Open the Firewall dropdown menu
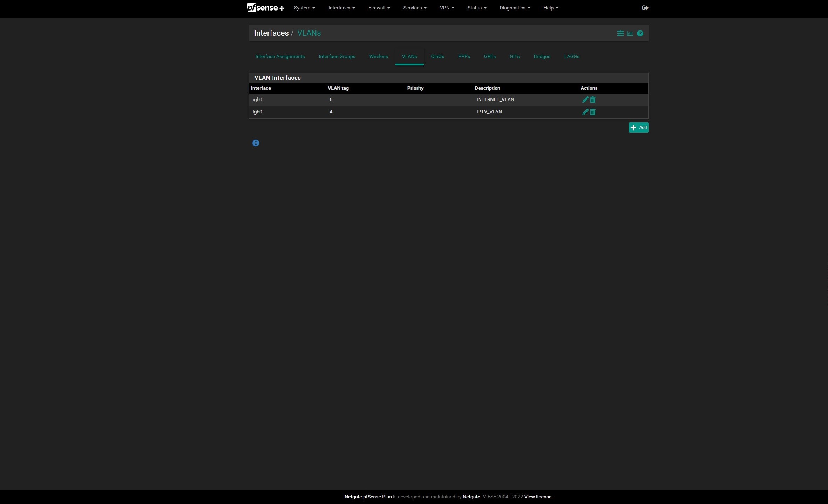Image resolution: width=828 pixels, height=504 pixels. click(379, 8)
